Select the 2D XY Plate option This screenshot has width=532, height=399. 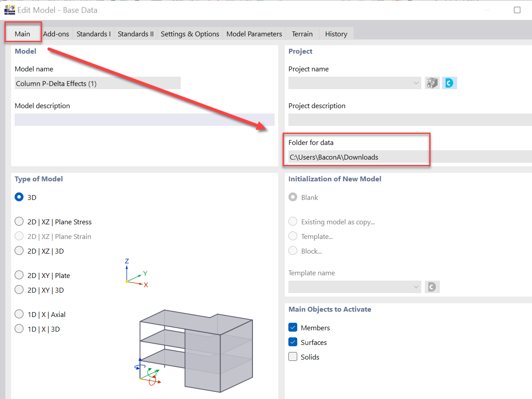[x=19, y=275]
